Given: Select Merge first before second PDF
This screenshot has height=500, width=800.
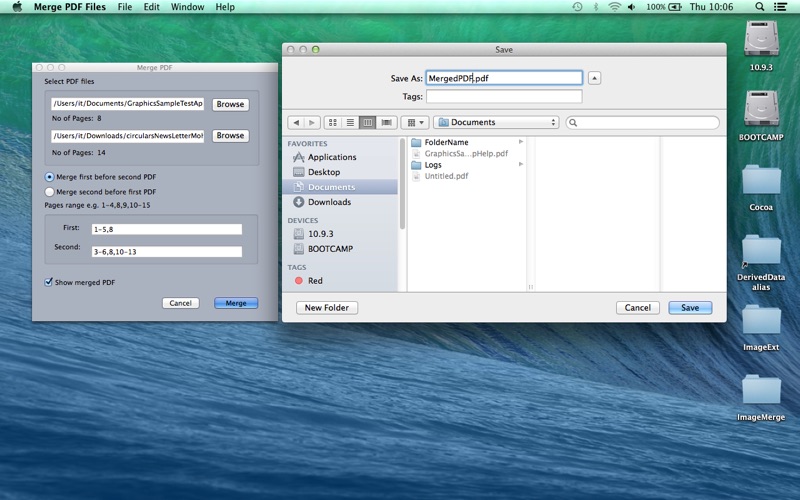Looking at the screenshot, I should 49,177.
